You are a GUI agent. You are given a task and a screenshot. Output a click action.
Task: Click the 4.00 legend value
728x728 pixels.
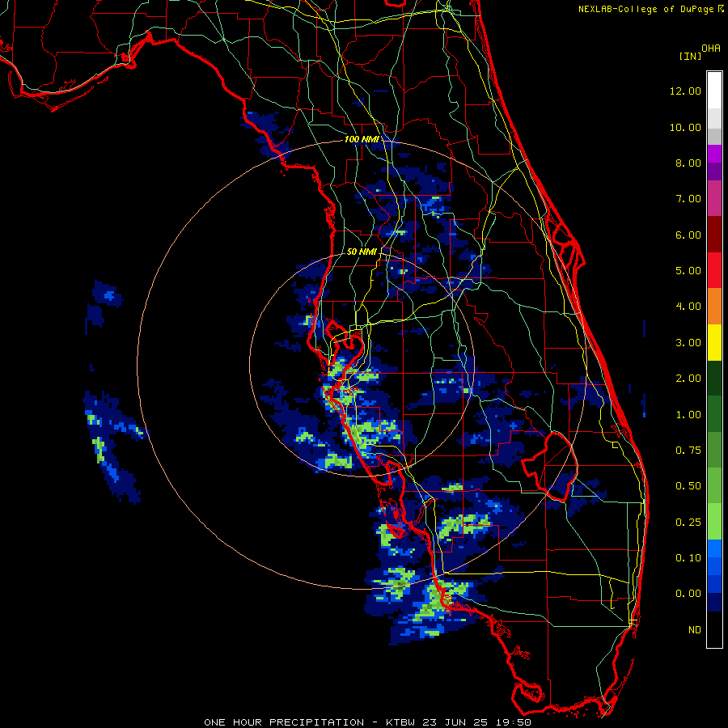pyautogui.click(x=688, y=307)
